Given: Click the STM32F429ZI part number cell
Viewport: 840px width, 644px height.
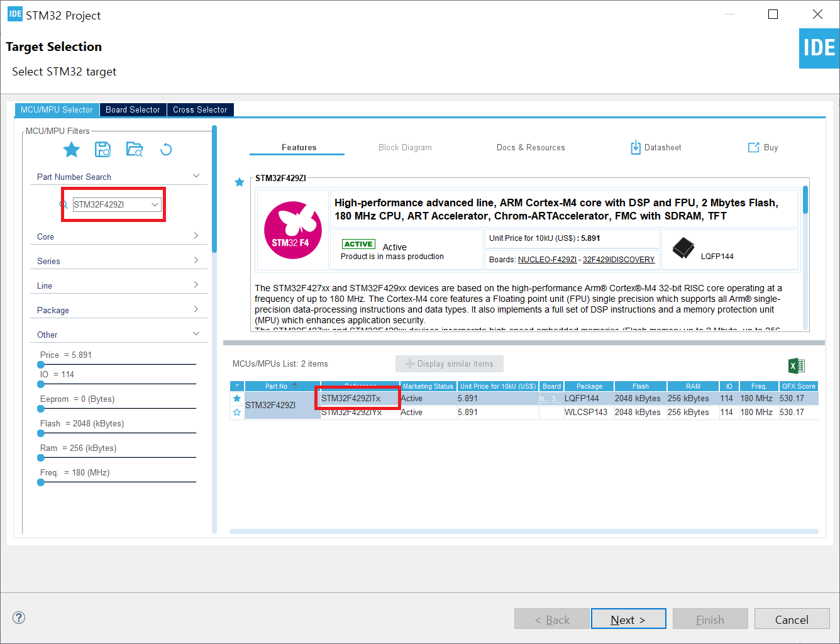Looking at the screenshot, I should coord(282,405).
